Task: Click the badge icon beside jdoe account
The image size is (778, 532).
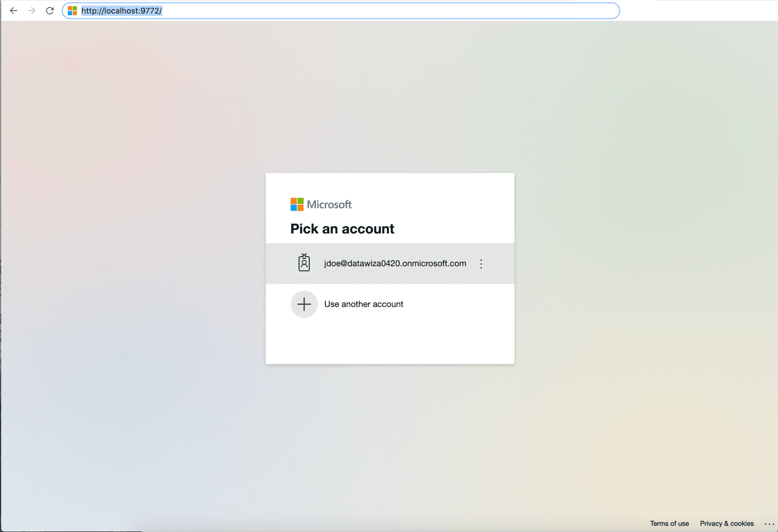Action: [304, 263]
